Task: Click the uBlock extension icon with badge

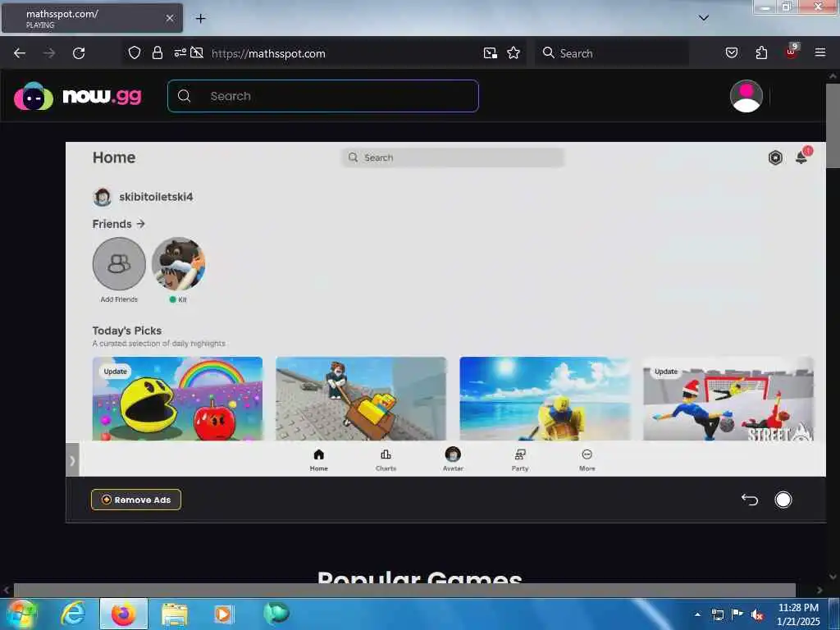Action: (x=792, y=52)
